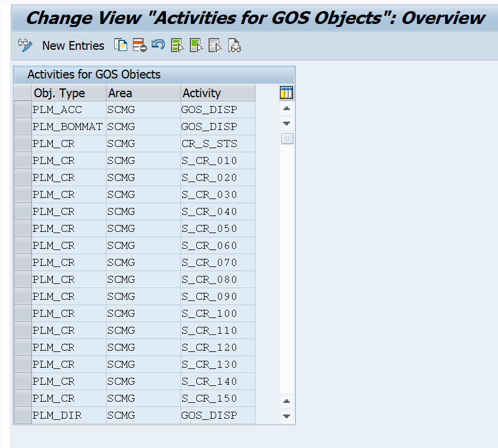
Task: Click the S_CR_020 activity cell
Action: coord(218,177)
